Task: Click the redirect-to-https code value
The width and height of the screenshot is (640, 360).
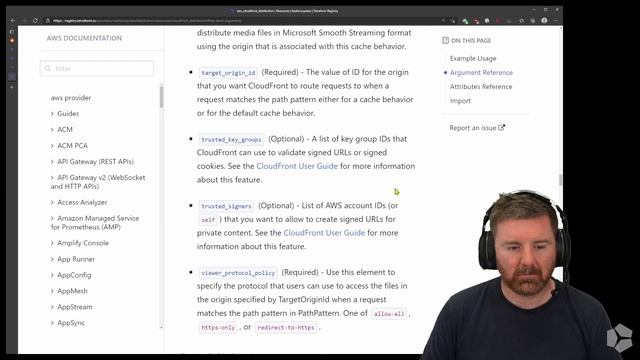Action: click(x=286, y=327)
